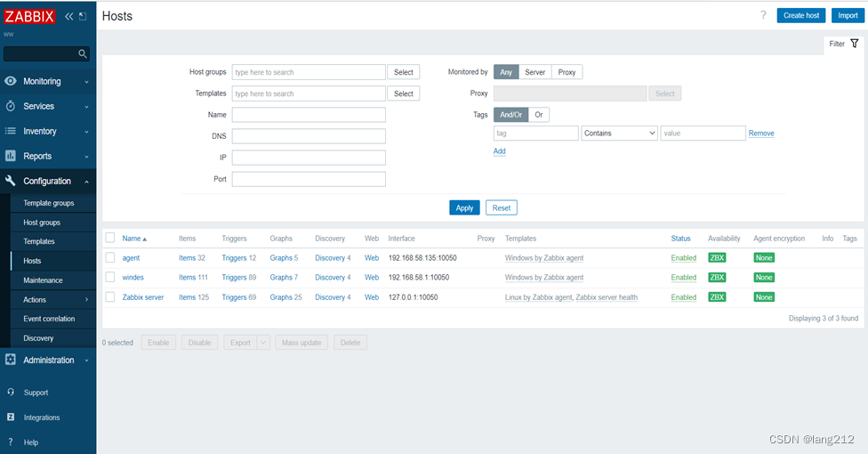Expand the Administration menu

click(86, 361)
